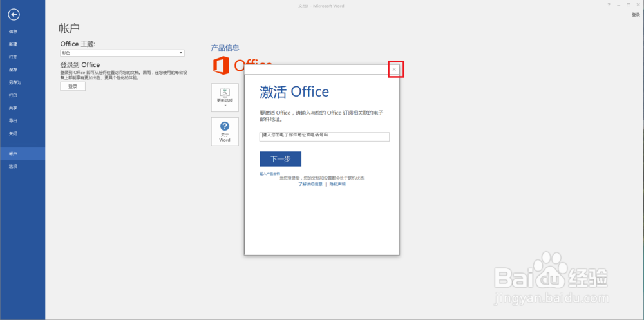
Task: Minimize the Word window
Action: click(618, 5)
